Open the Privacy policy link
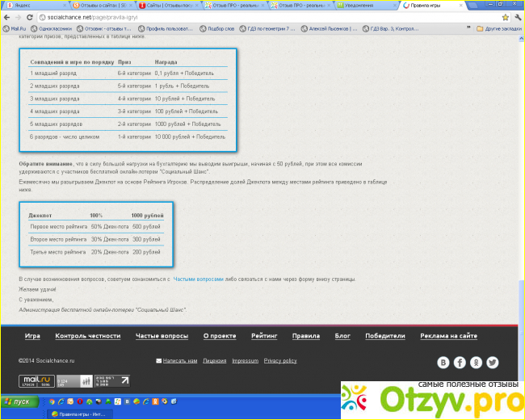 click(280, 360)
